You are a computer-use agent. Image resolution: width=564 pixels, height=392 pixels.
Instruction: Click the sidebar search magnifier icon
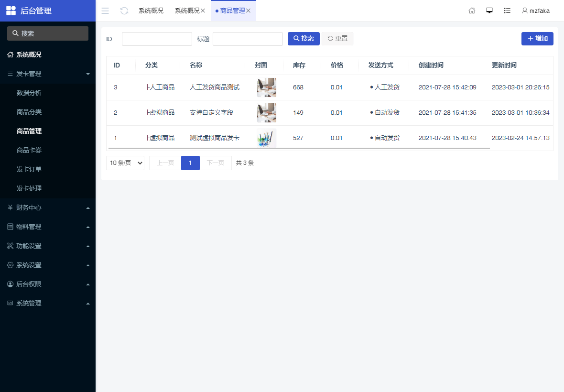tap(15, 33)
